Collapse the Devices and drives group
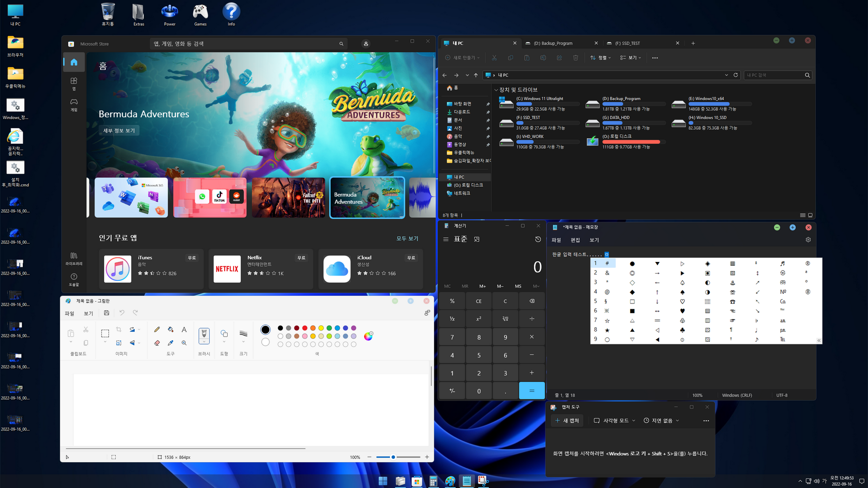The image size is (868, 488). click(x=496, y=90)
